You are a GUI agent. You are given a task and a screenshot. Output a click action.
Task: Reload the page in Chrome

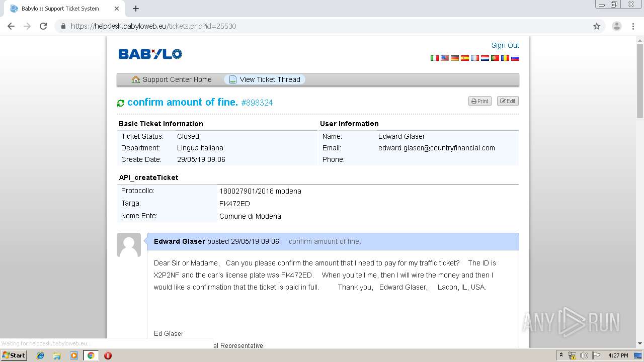click(43, 26)
